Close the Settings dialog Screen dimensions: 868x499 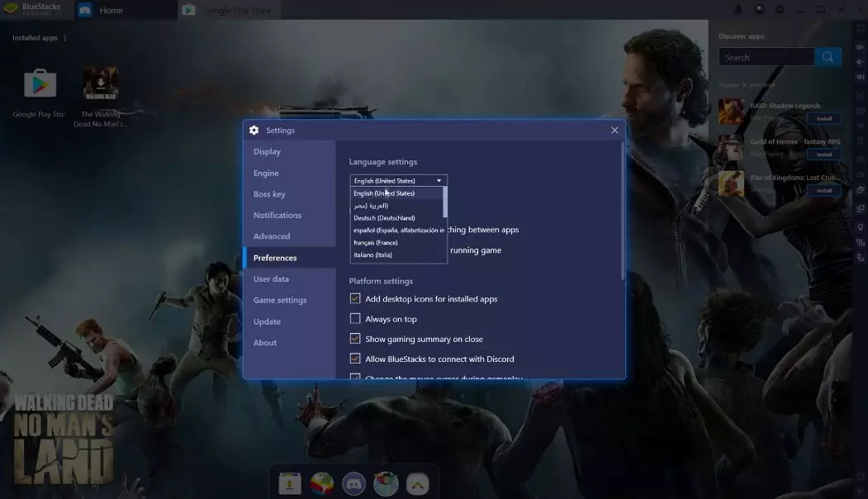click(614, 131)
